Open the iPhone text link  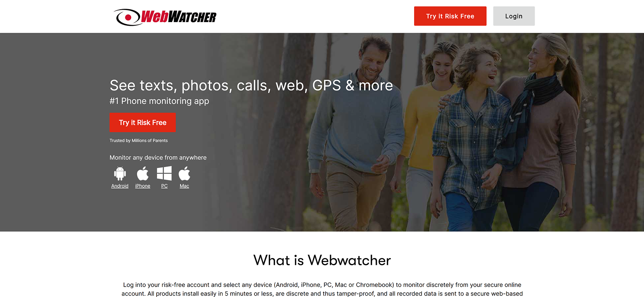coord(142,186)
